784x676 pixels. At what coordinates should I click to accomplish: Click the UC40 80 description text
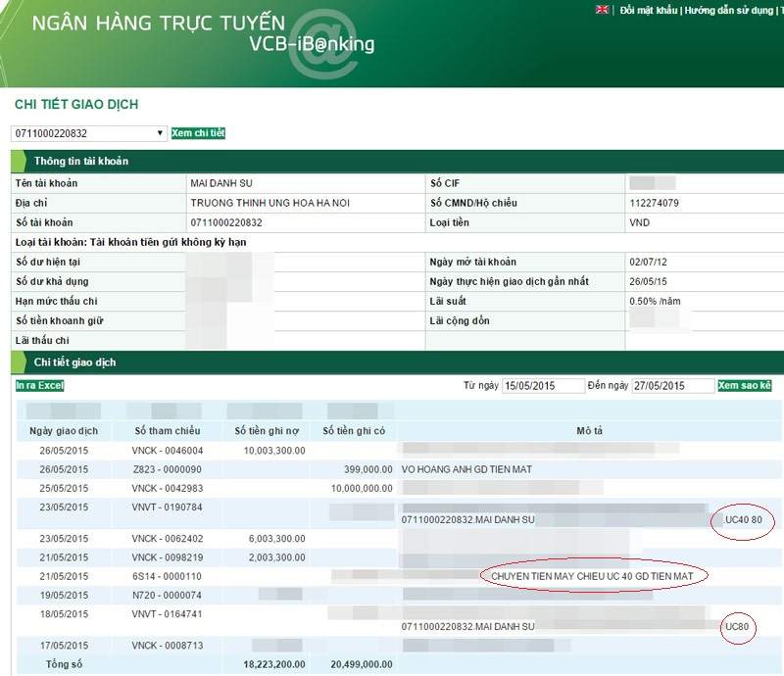(x=744, y=520)
